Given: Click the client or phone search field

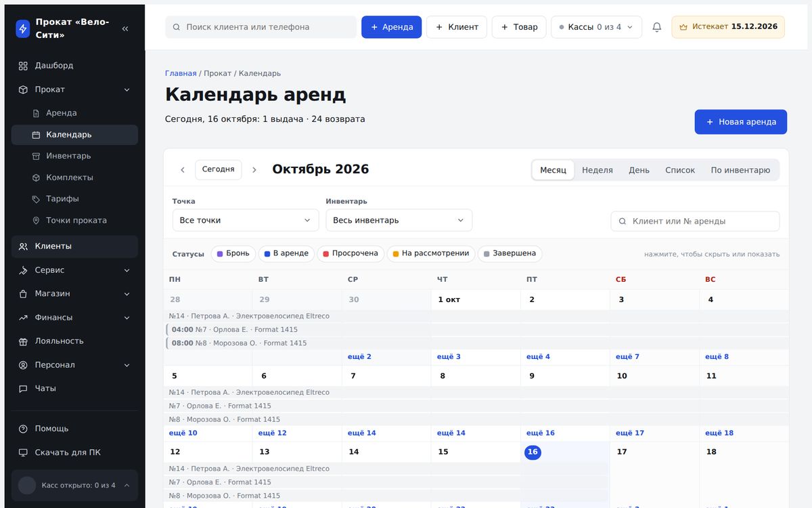Looking at the screenshot, I should [261, 27].
